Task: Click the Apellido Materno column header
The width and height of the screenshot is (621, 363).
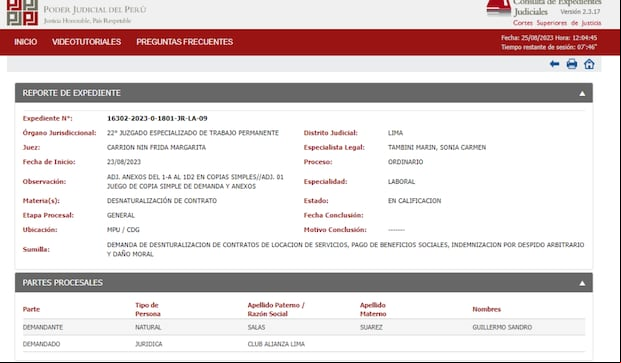Action: pos(373,309)
